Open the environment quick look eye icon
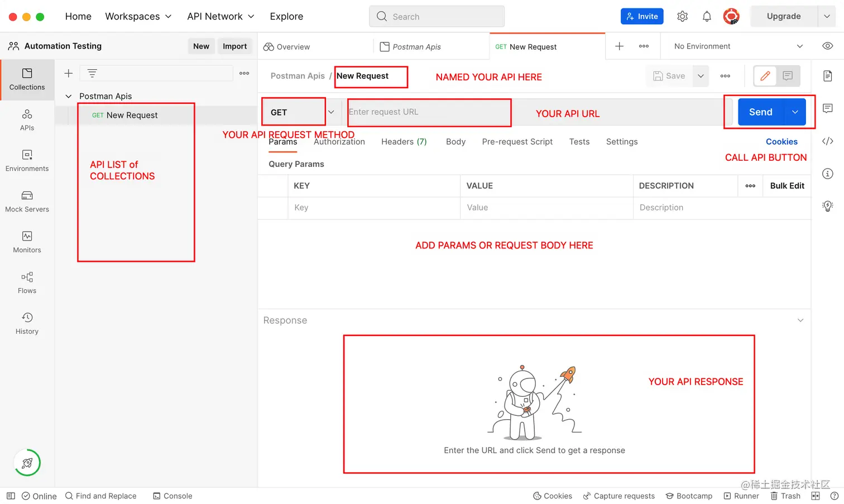The height and width of the screenshot is (504, 844). coord(828,46)
